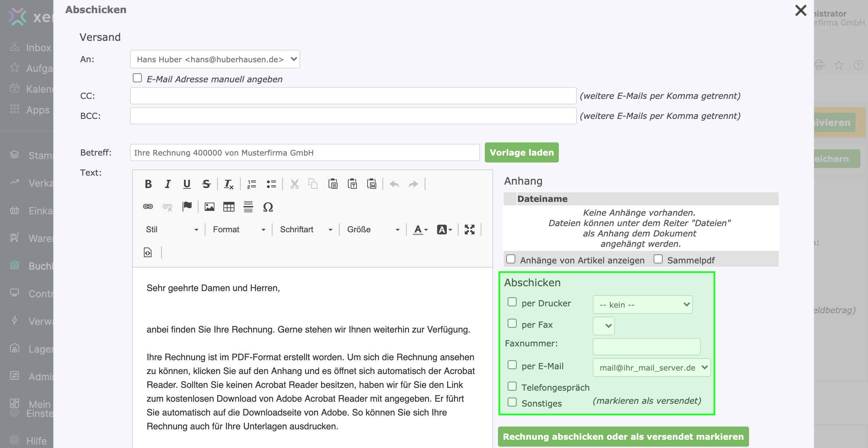Screen dimensions: 868x448
Task: Insert a link using the chain icon
Action: coord(148,207)
